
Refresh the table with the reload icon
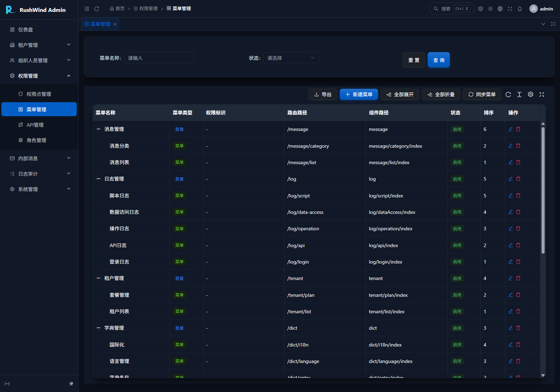pyautogui.click(x=508, y=94)
